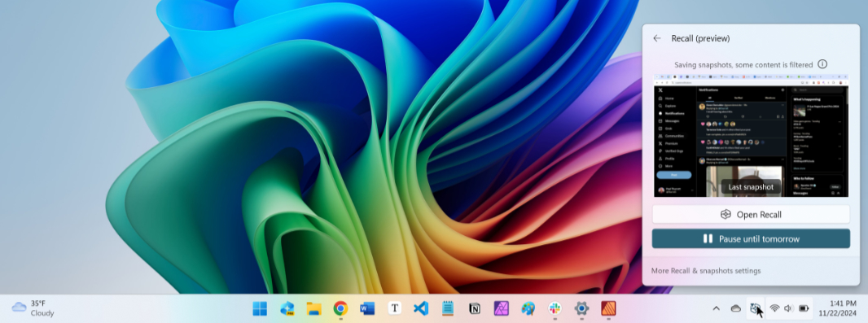Go back using the Recall flyout arrow
The image size is (868, 323).
[x=656, y=38]
